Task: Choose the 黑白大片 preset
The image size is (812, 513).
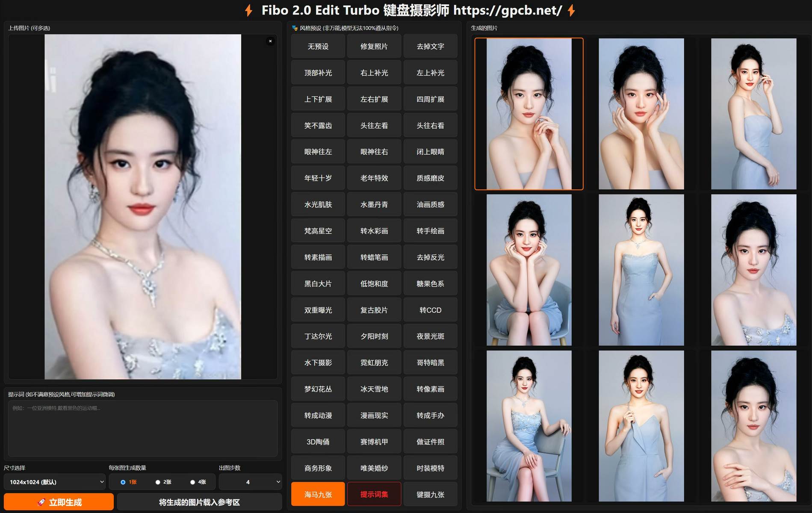Action: [x=318, y=284]
